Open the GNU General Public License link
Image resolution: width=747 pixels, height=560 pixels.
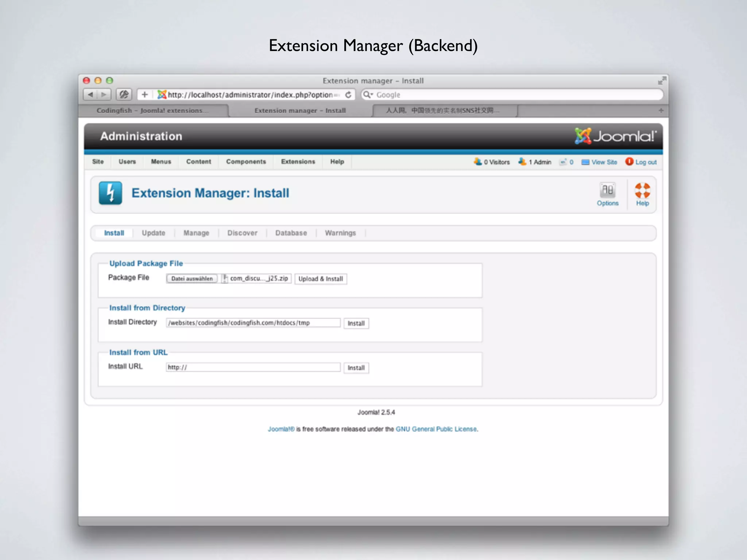click(x=436, y=429)
